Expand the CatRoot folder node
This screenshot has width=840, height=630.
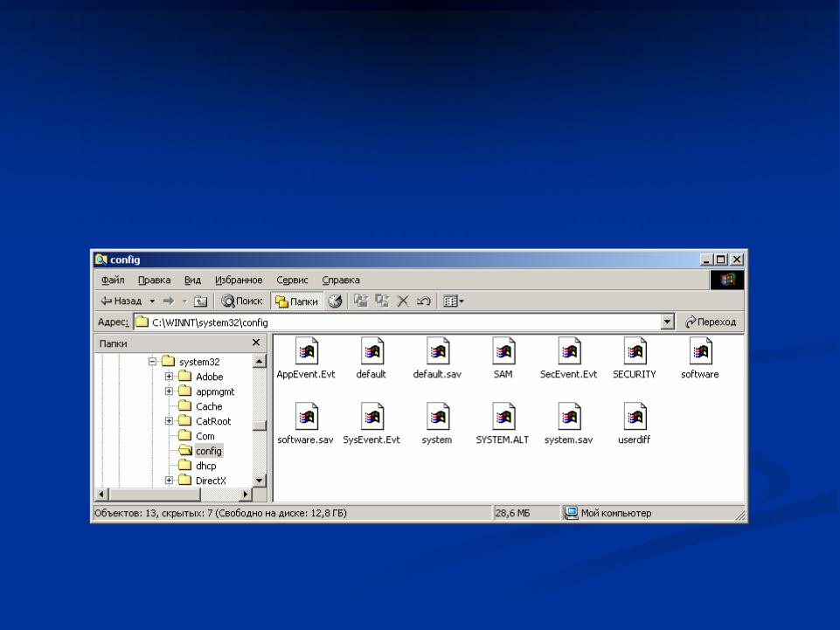169,421
